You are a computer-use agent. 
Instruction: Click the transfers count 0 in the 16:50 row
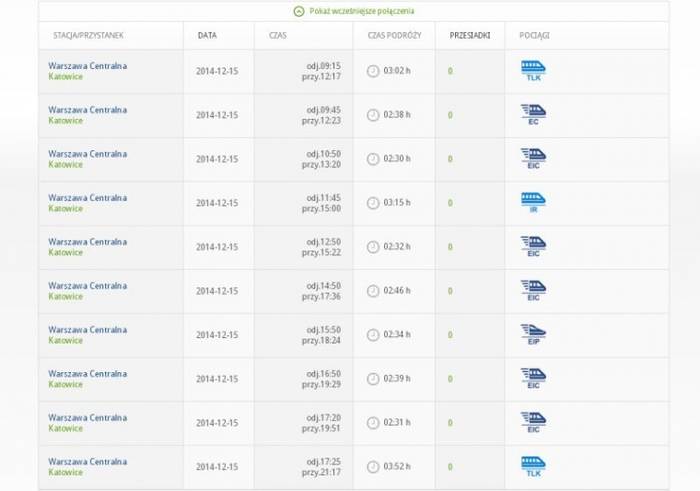pyautogui.click(x=450, y=379)
